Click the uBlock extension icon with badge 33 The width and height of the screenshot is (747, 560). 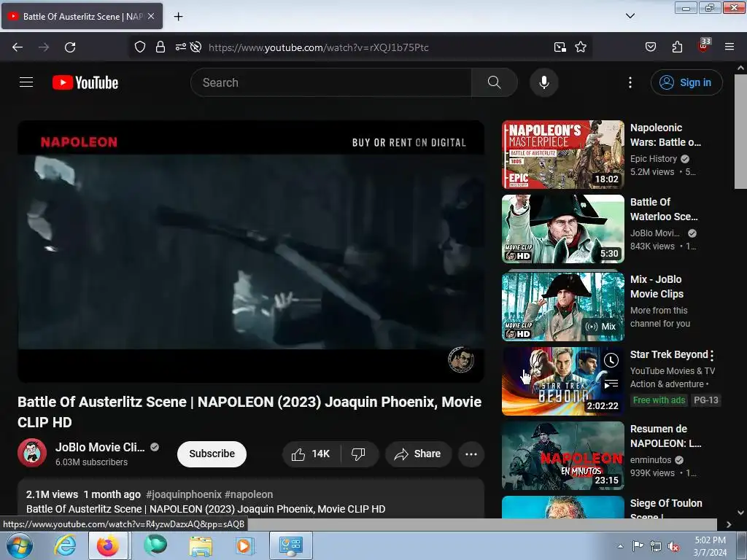(x=704, y=46)
